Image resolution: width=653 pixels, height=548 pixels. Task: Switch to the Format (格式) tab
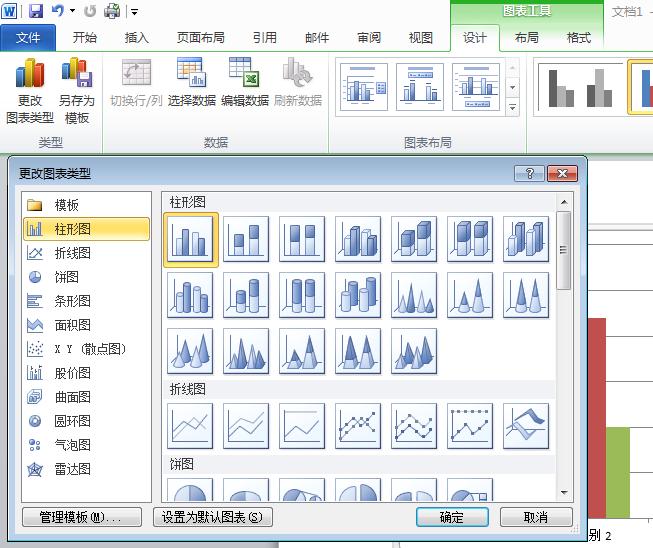tap(579, 38)
